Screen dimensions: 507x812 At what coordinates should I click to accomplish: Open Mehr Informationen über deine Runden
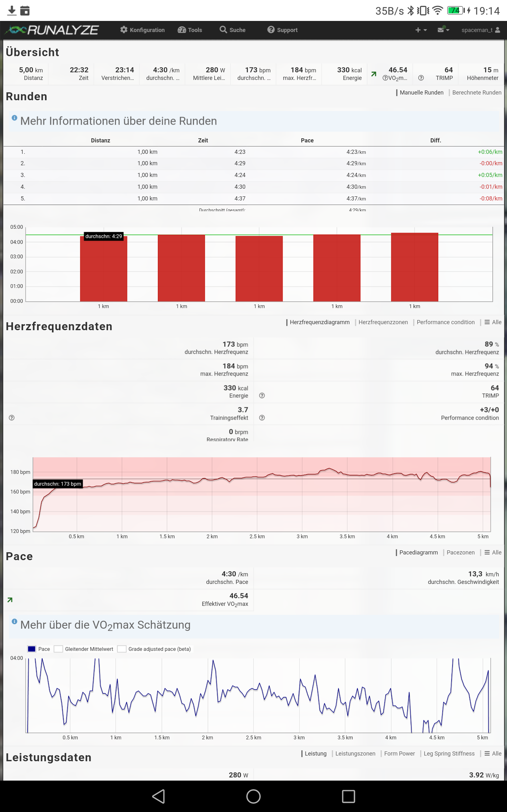(x=119, y=121)
